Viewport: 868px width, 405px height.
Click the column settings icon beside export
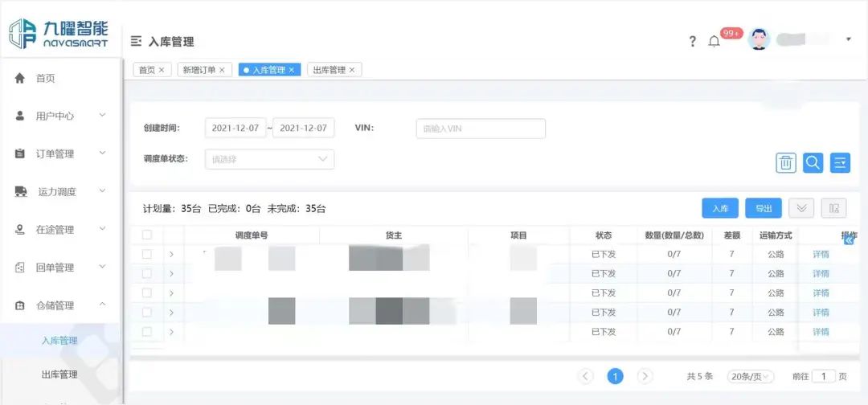point(833,208)
